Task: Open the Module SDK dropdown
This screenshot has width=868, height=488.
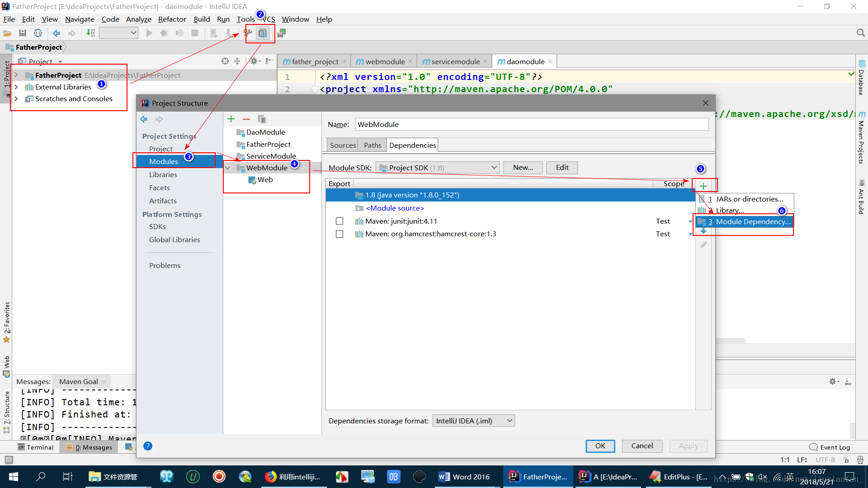Action: click(x=438, y=168)
